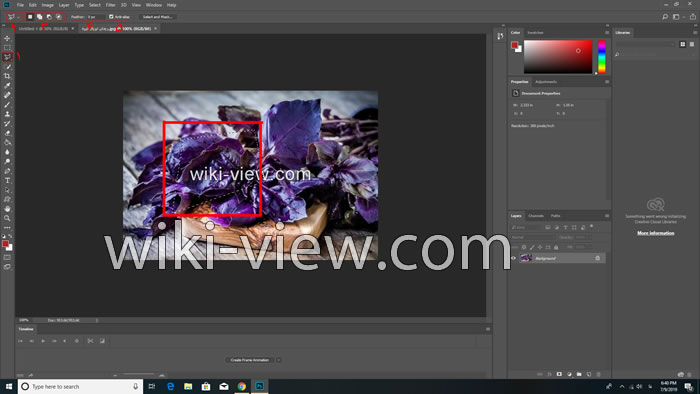Click the Background layer lock icon
The width and height of the screenshot is (700, 394).
[x=598, y=258]
